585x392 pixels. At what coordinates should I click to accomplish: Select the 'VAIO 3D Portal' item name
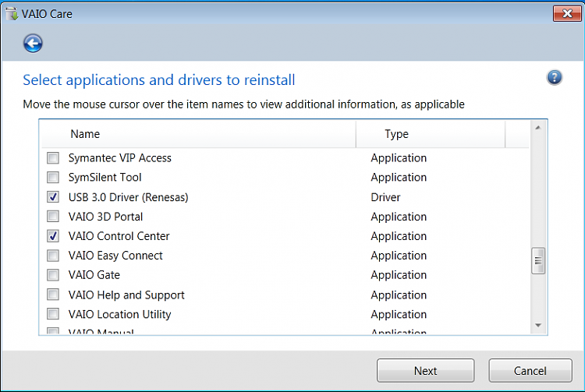[105, 217]
